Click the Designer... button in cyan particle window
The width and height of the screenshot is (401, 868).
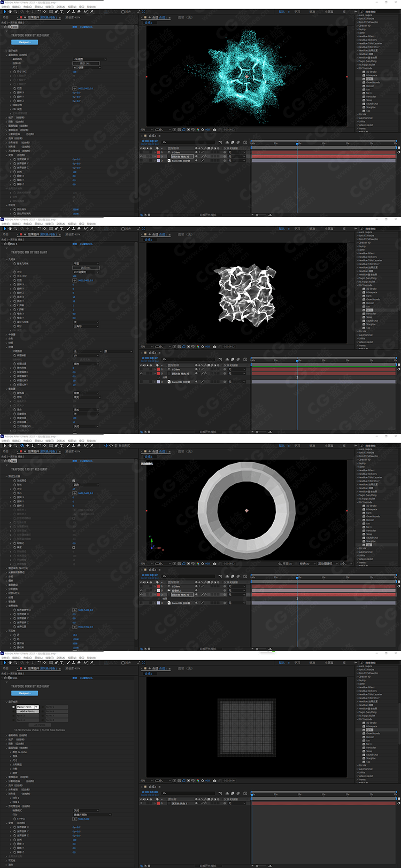[x=25, y=42]
